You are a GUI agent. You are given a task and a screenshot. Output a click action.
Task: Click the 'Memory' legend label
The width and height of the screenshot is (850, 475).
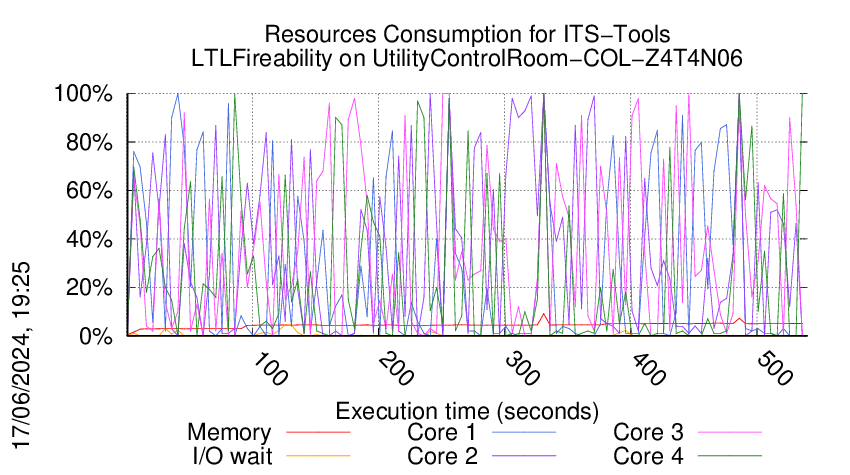(229, 433)
